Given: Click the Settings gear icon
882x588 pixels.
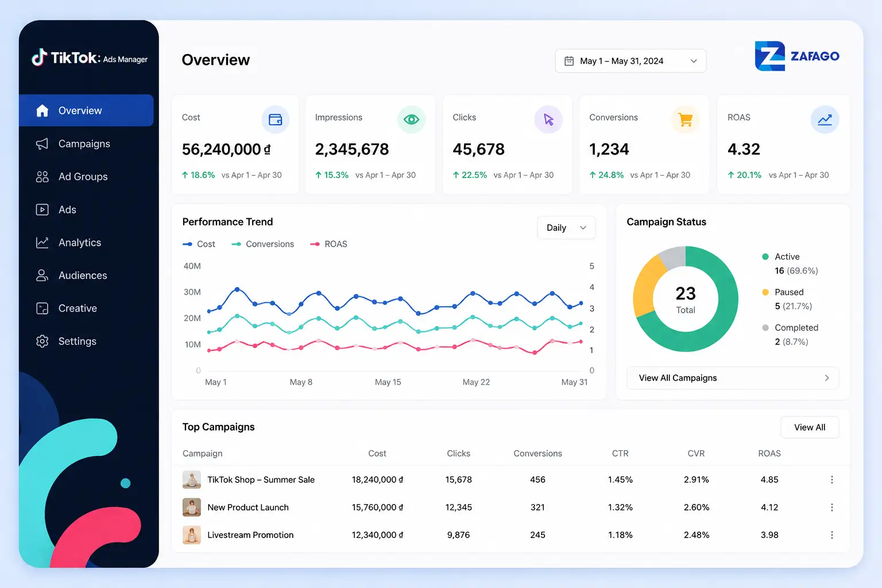Looking at the screenshot, I should (42, 341).
